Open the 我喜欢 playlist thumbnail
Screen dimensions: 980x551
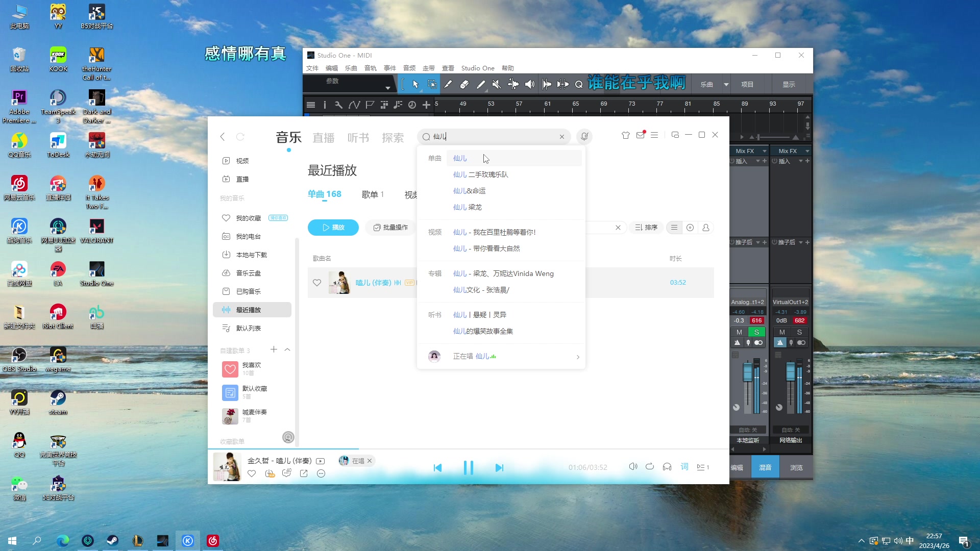(x=230, y=369)
